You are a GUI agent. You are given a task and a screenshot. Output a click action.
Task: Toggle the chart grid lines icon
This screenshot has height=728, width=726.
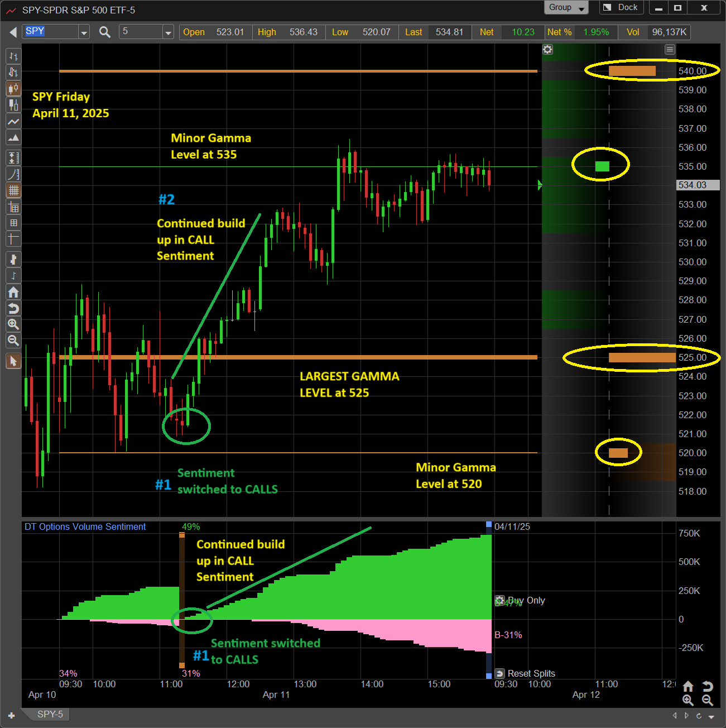click(x=13, y=190)
